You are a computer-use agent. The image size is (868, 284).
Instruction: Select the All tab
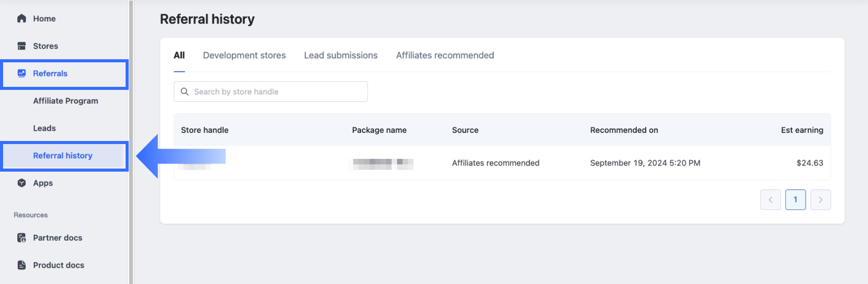179,55
